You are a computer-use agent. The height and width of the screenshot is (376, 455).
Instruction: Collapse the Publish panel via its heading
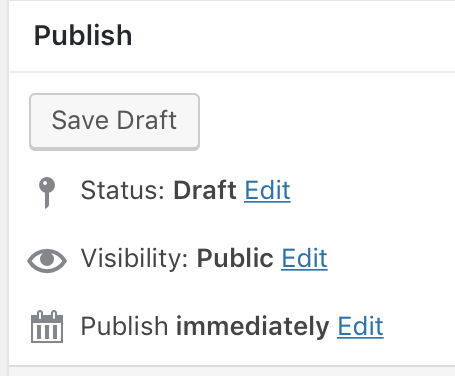coord(83,35)
